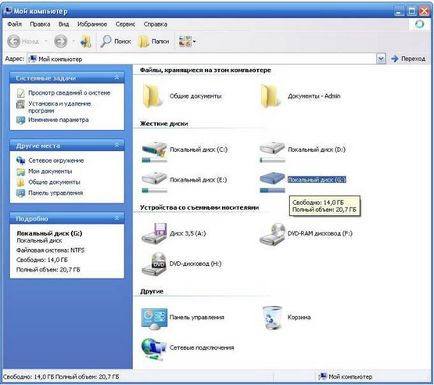The width and height of the screenshot is (434, 385).
Task: Select the DVD drive (H:) icon
Action: pos(154,264)
